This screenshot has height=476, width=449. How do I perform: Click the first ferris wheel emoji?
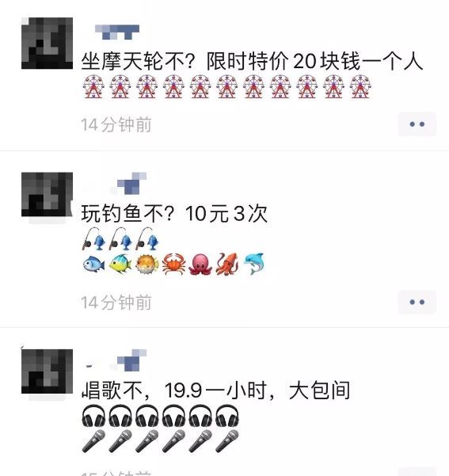pos(93,87)
